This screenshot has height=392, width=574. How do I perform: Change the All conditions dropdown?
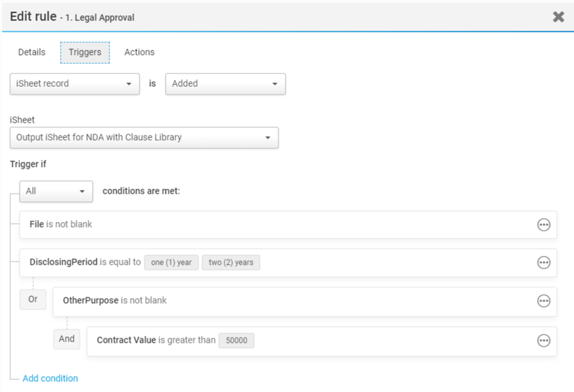coord(56,191)
